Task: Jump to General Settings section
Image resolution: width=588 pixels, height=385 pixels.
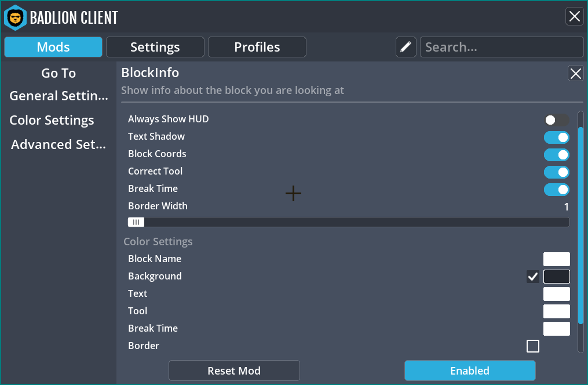Action: click(59, 96)
